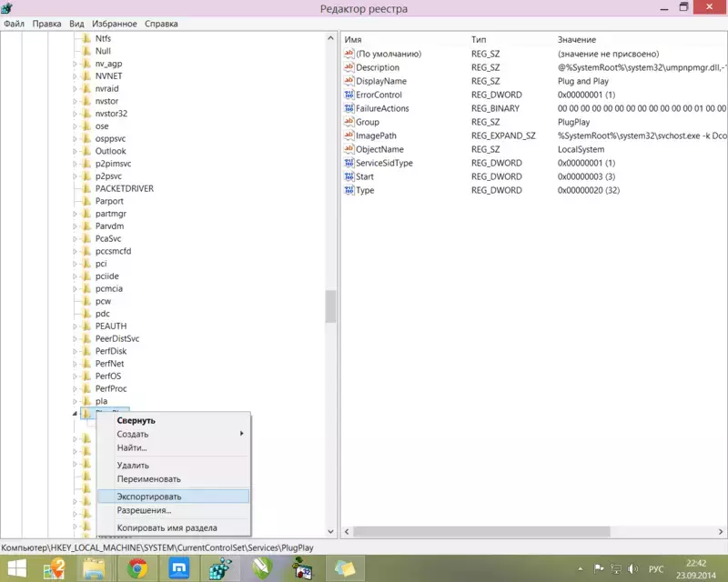Open Google Chrome from the taskbar

click(x=137, y=568)
